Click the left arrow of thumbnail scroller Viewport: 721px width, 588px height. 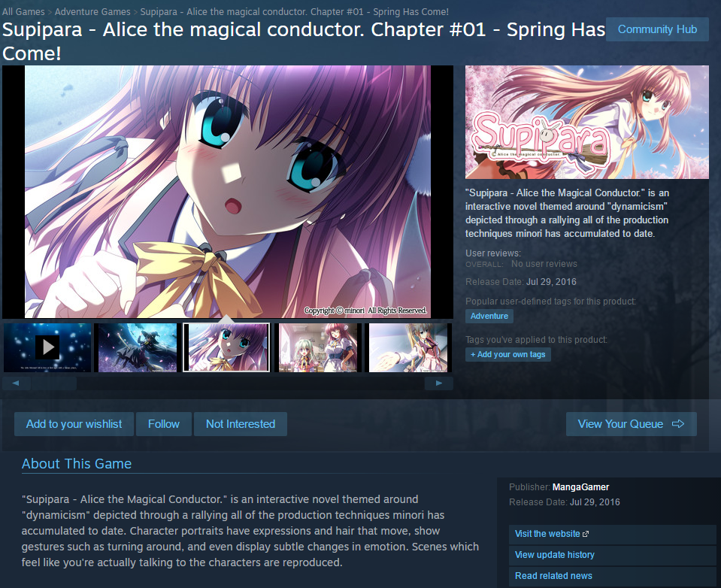point(16,383)
